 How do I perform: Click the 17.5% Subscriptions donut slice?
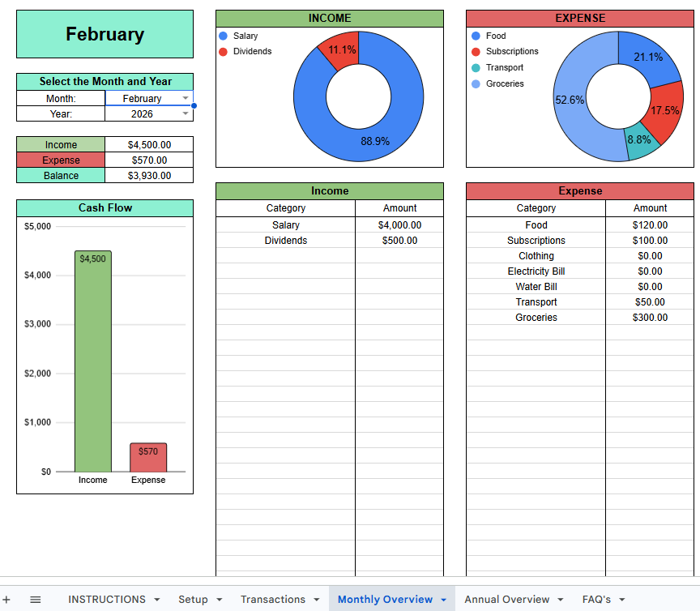point(666,109)
